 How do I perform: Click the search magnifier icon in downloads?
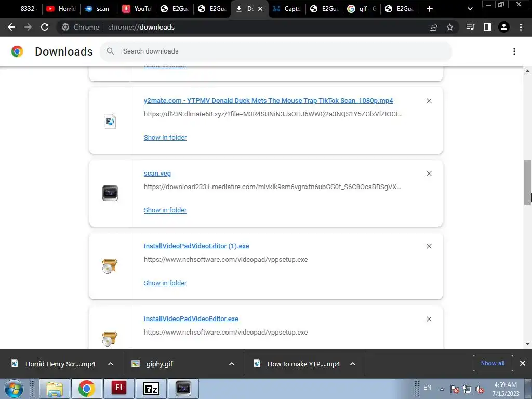(110, 51)
